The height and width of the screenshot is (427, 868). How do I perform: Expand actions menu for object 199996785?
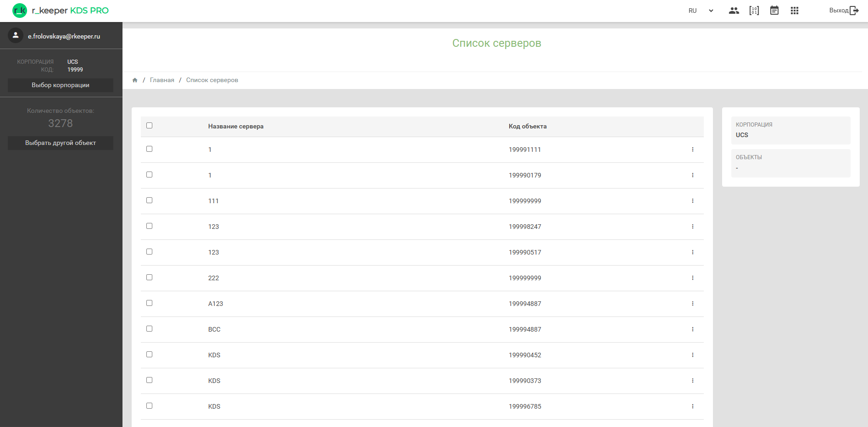click(x=692, y=406)
